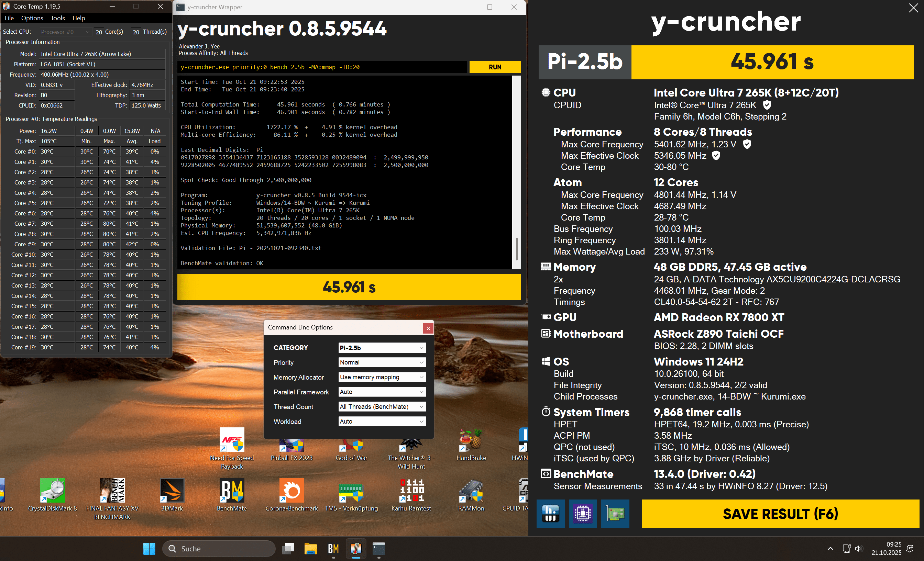Open the Tools menu in Core Temp
This screenshot has width=924, height=561.
pyautogui.click(x=57, y=18)
